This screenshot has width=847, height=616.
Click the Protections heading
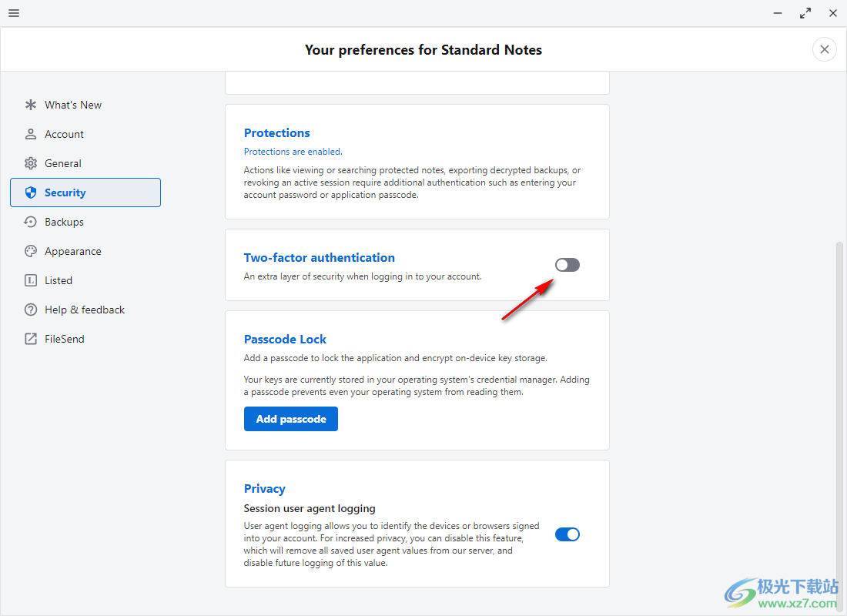click(x=276, y=133)
